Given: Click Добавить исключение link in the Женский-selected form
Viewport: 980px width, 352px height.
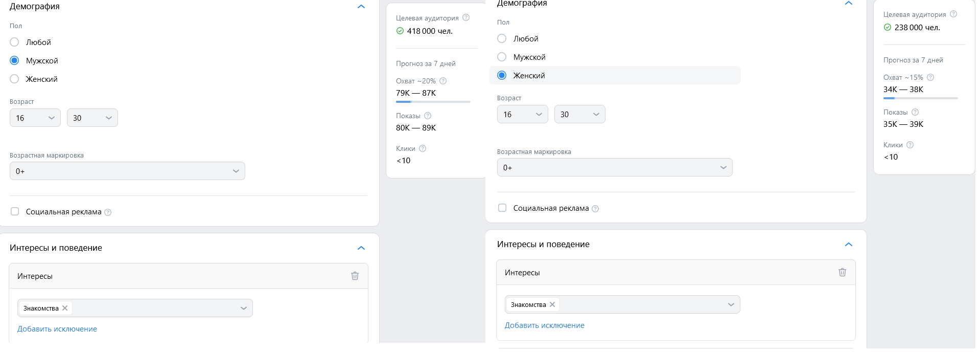Looking at the screenshot, I should pyautogui.click(x=544, y=325).
